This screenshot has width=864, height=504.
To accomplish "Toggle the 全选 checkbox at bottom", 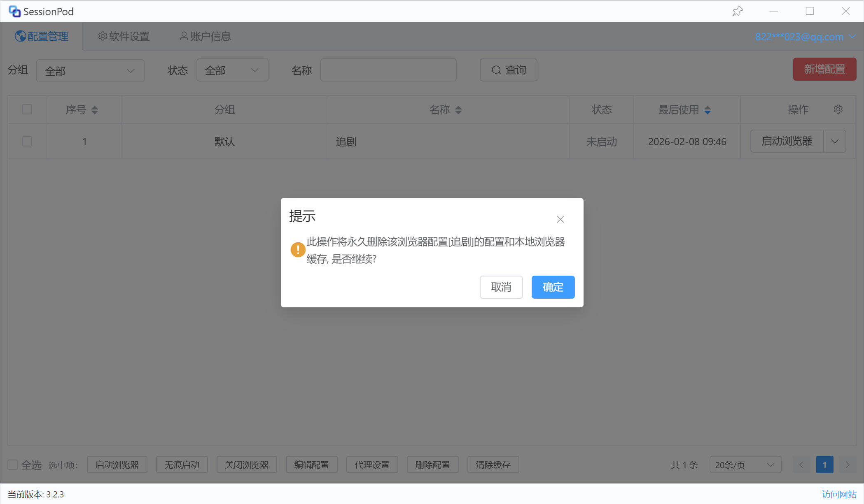I will (x=13, y=465).
